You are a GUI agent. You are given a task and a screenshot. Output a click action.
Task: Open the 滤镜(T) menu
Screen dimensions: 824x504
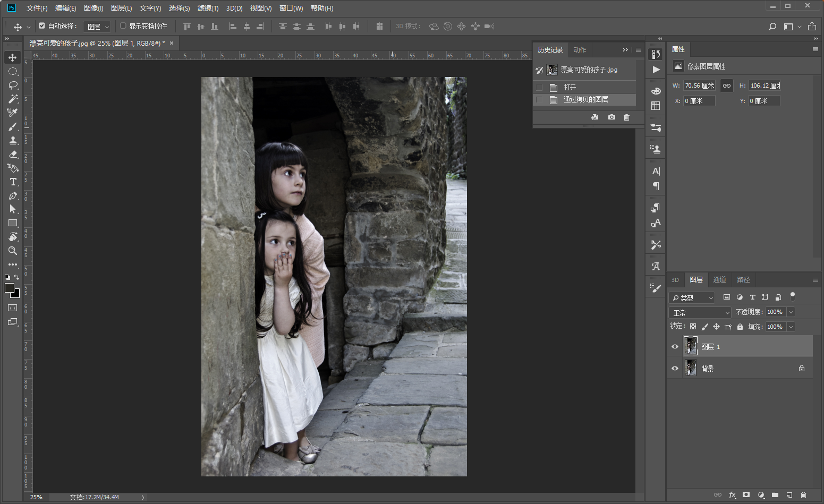[208, 8]
